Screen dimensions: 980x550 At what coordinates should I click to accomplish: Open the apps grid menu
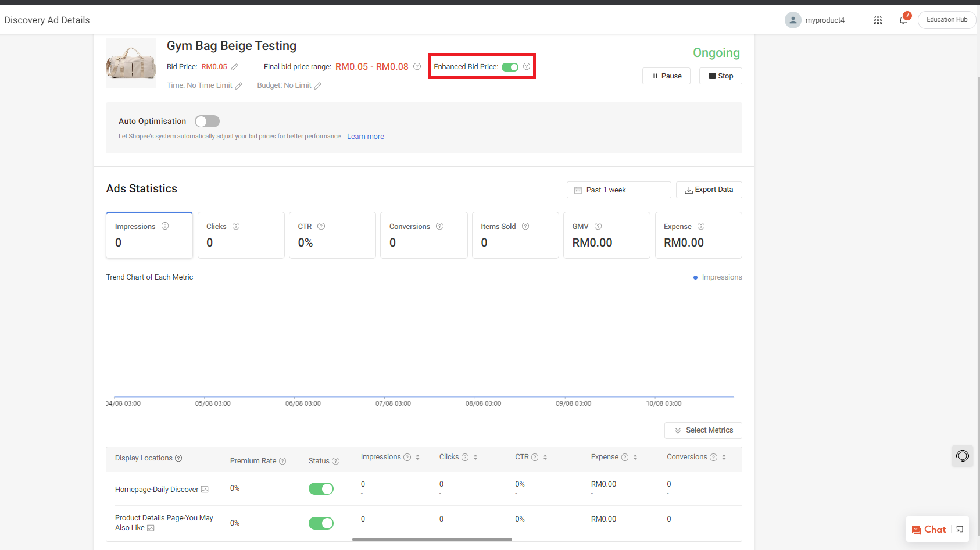click(878, 20)
